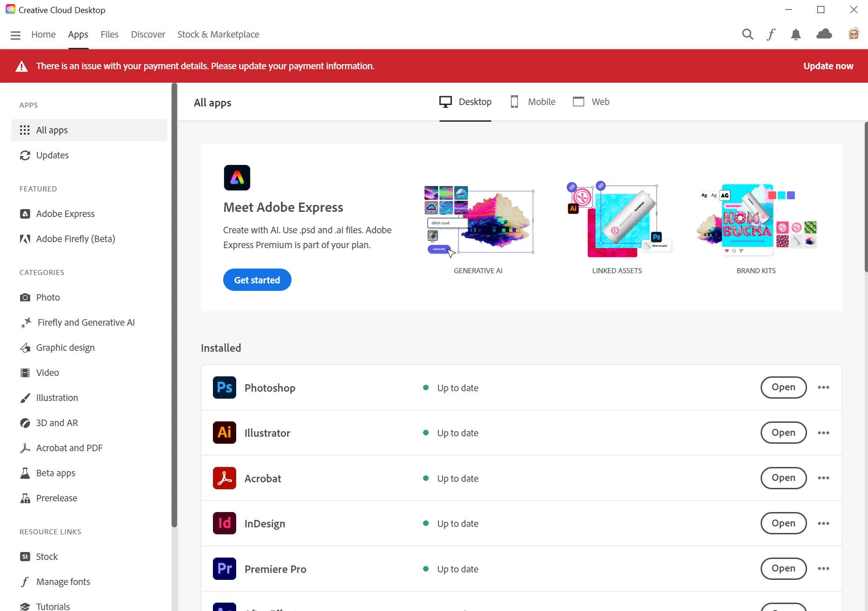This screenshot has width=868, height=611.
Task: Click the sidebar vertical scrollbar
Action: click(174, 305)
